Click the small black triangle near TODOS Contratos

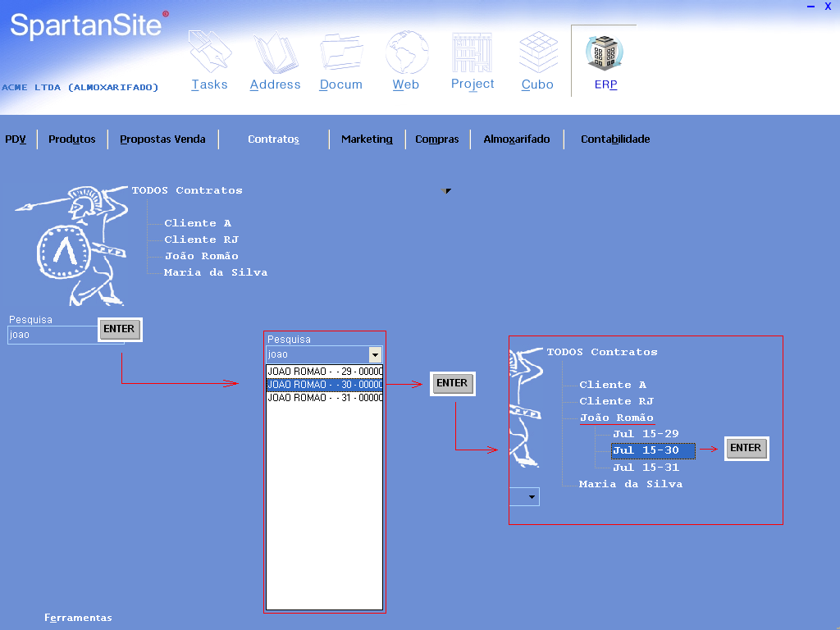click(x=447, y=191)
